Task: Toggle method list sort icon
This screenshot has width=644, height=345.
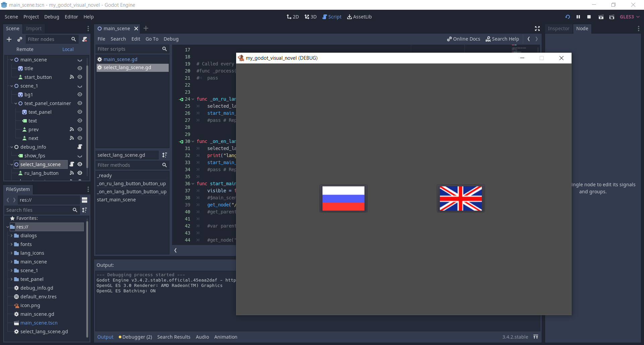Action: [165, 155]
